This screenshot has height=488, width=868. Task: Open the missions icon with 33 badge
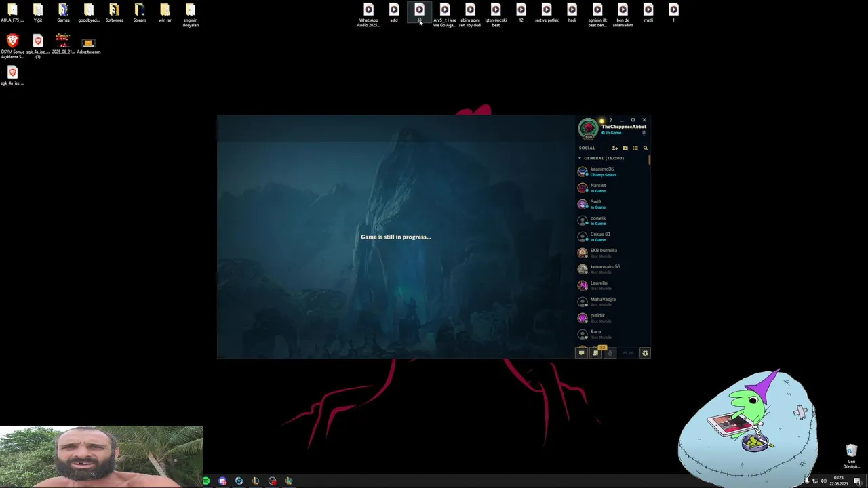596,352
